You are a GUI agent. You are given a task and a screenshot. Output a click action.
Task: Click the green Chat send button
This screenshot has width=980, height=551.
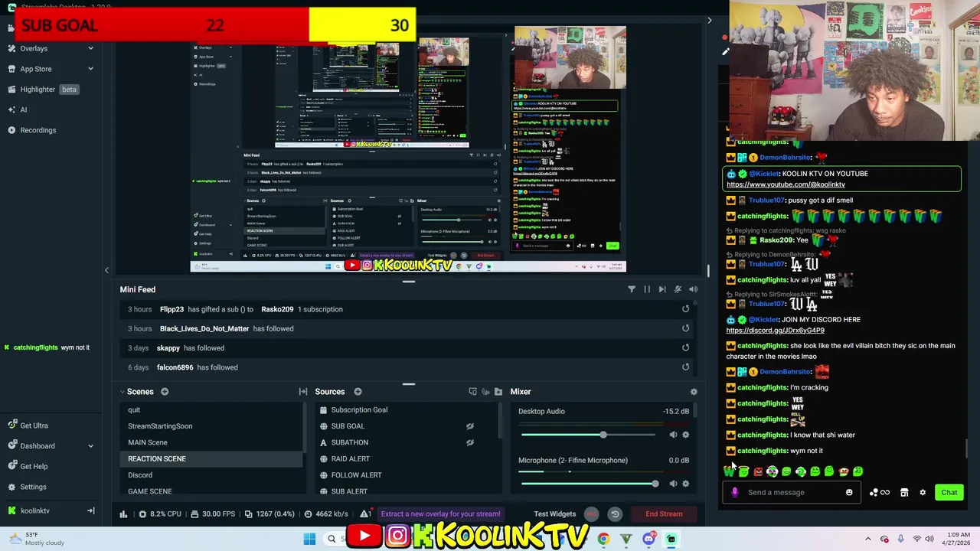tap(949, 492)
